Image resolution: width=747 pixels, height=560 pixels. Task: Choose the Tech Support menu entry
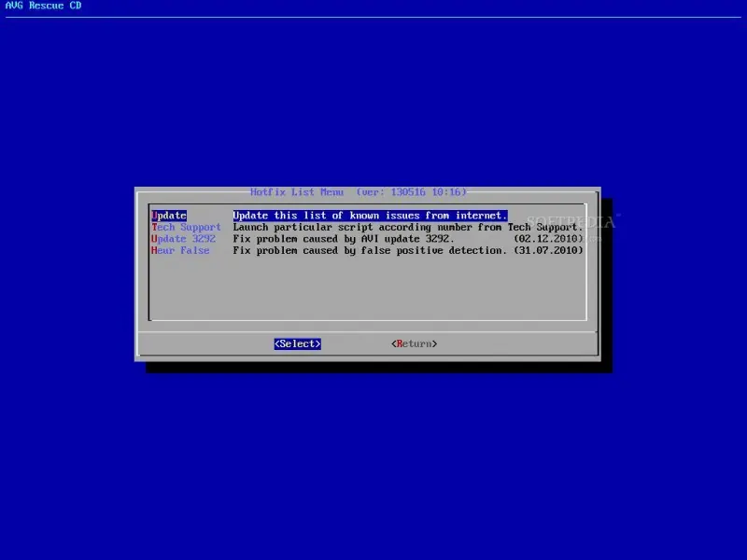pyautogui.click(x=186, y=227)
